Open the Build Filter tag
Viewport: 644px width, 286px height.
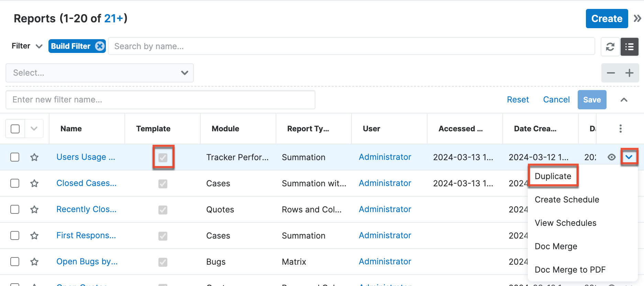click(x=70, y=46)
